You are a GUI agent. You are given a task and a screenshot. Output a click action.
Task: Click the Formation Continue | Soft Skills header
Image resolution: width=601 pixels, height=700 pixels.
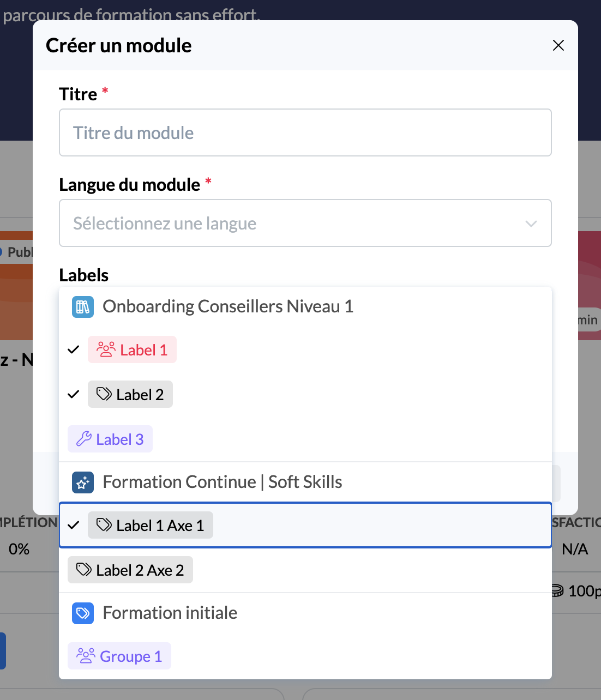(x=223, y=482)
